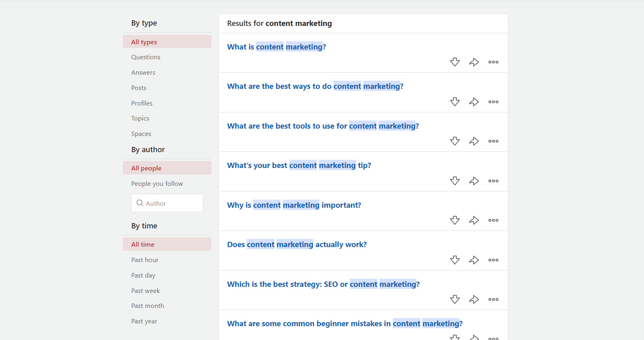Filter results by Questions type

tap(146, 57)
